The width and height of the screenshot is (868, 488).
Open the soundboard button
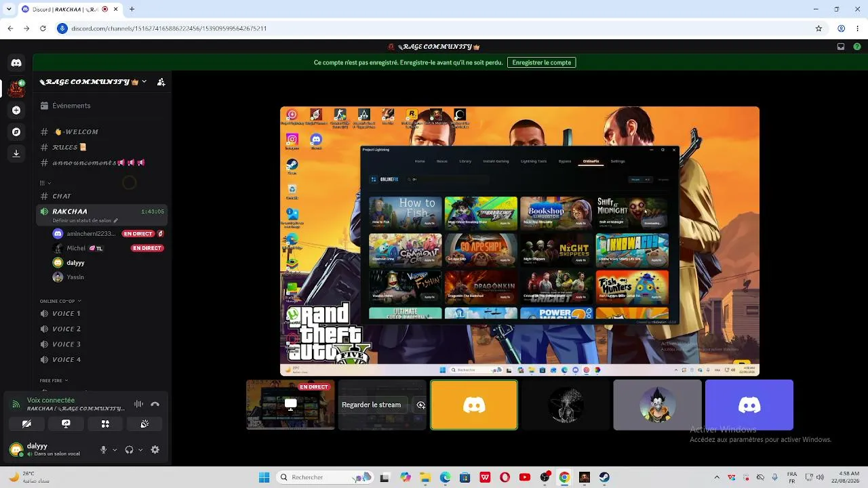tap(144, 424)
